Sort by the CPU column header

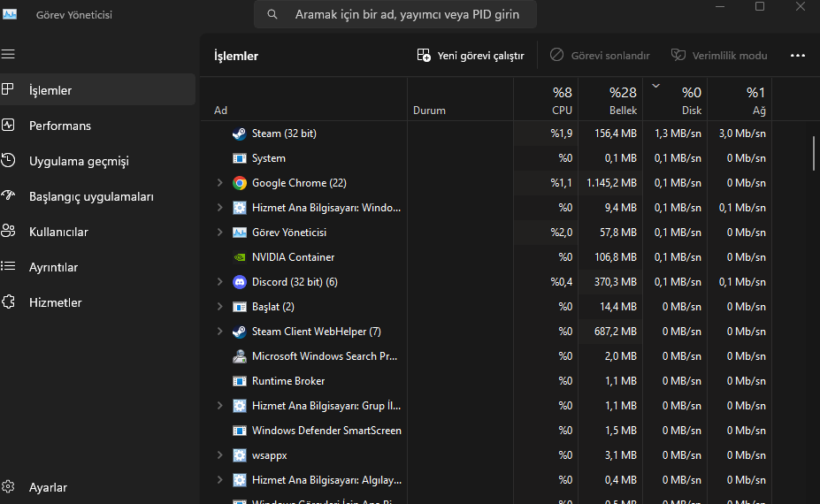[546, 99]
